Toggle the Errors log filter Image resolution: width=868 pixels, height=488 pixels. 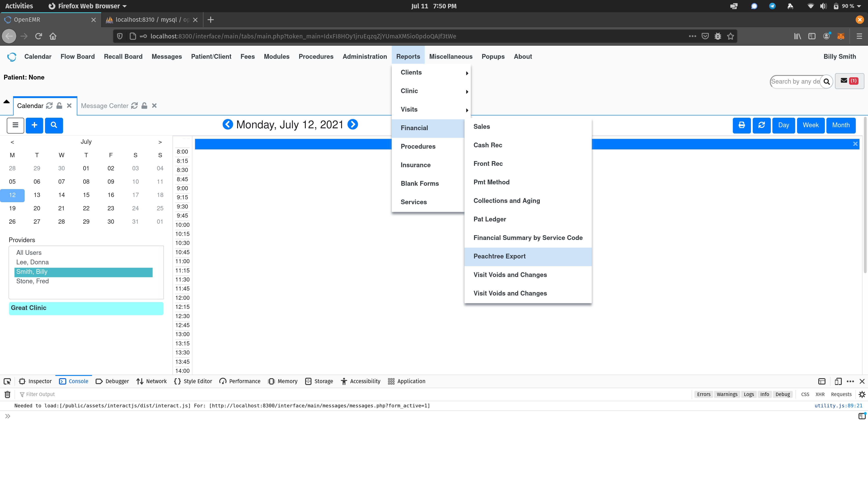tap(704, 394)
